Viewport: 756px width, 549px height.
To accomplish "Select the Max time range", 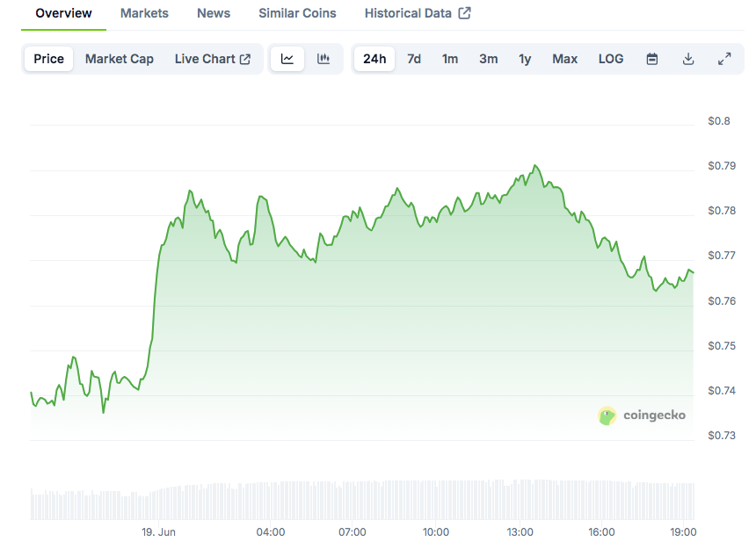I will point(564,59).
